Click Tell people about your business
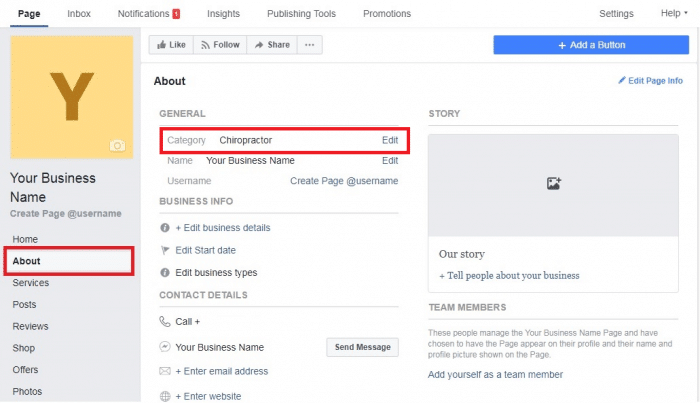 [509, 276]
